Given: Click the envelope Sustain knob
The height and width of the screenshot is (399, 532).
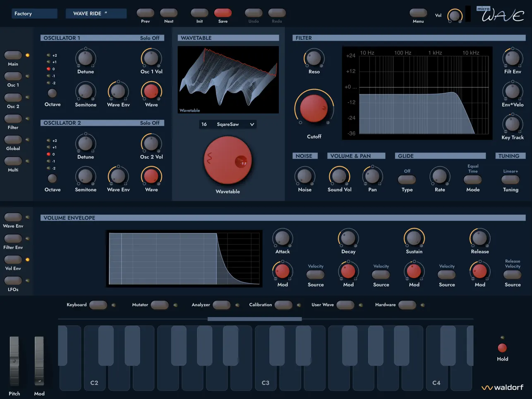Looking at the screenshot, I should [414, 238].
